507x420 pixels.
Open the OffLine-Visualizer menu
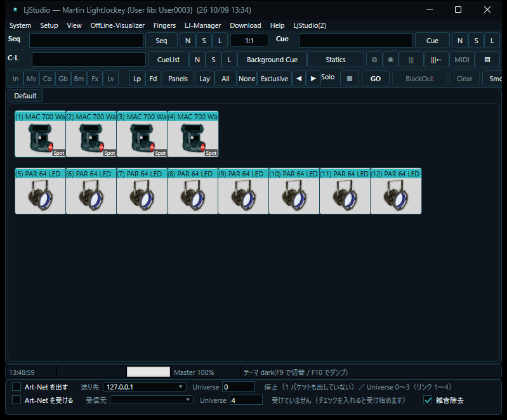(x=117, y=25)
